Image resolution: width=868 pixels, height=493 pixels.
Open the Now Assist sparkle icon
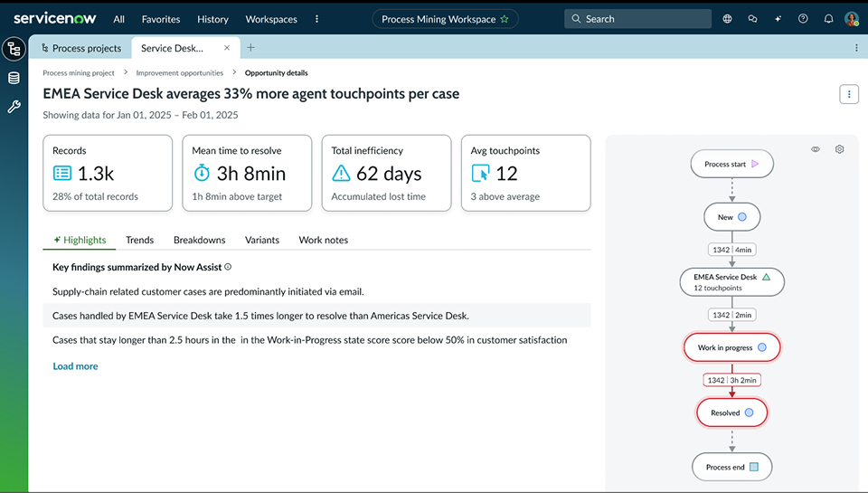(x=778, y=19)
